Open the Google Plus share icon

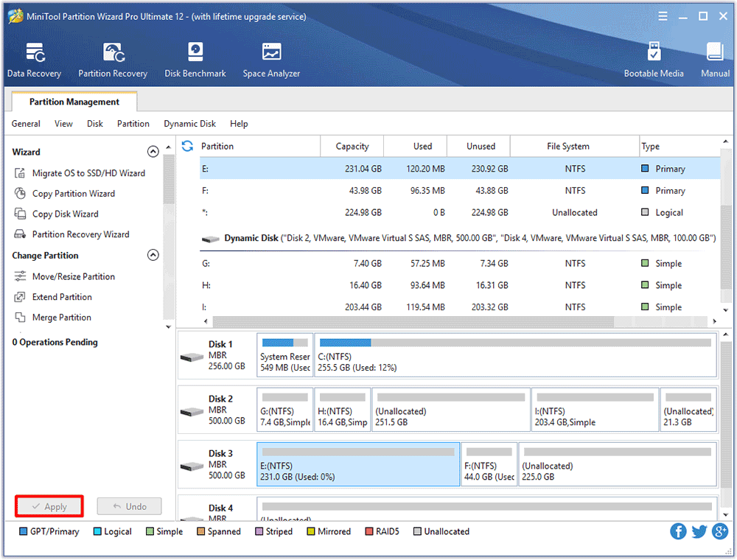click(x=720, y=531)
